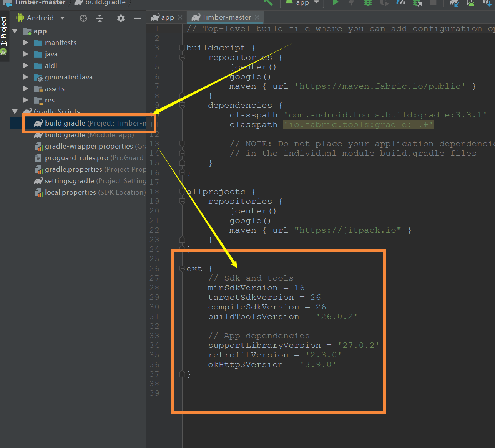The image size is (495, 448).
Task: Open the Profile app gauge icon
Action: 400,3
